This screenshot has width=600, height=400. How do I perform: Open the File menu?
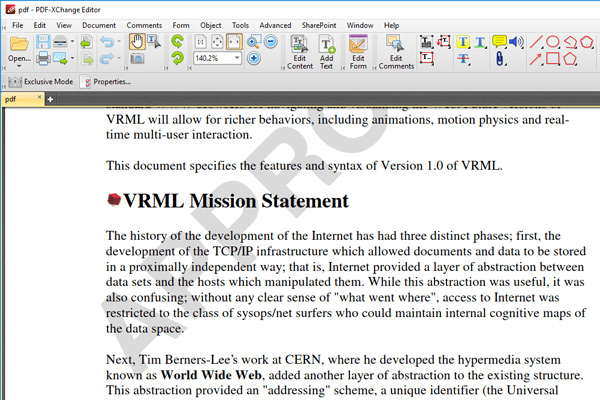[x=18, y=25]
